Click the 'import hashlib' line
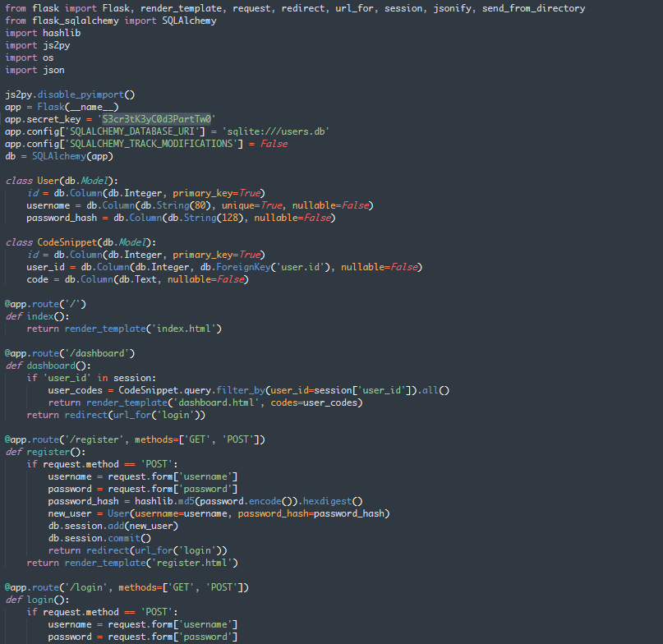The width and height of the screenshot is (663, 644). pos(43,33)
